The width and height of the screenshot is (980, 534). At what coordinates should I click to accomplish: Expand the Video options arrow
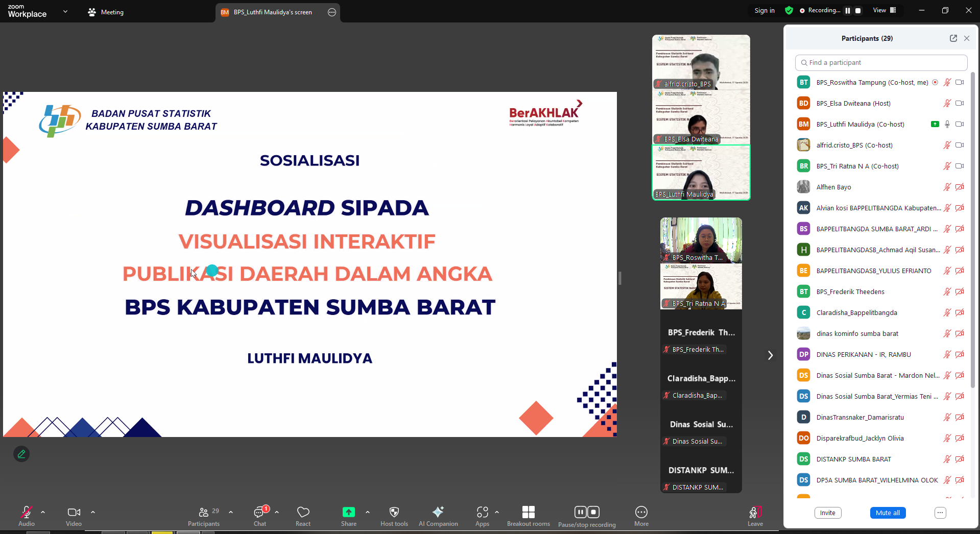[93, 512]
